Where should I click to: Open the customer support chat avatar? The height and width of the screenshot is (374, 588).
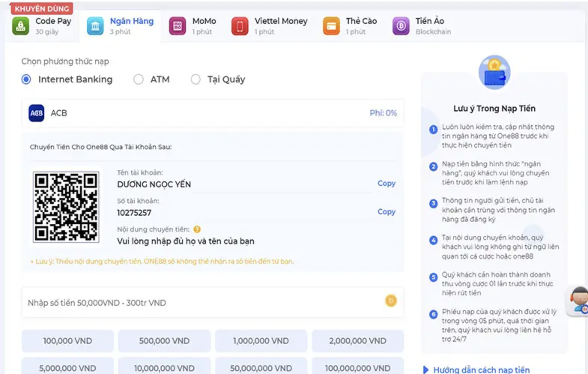pyautogui.click(x=578, y=301)
